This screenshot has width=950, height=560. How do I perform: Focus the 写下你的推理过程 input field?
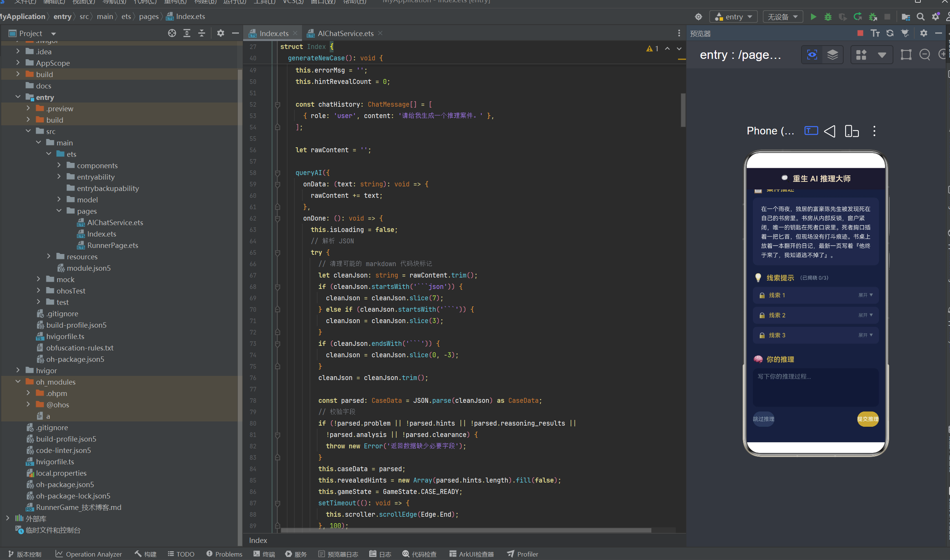pos(816,387)
